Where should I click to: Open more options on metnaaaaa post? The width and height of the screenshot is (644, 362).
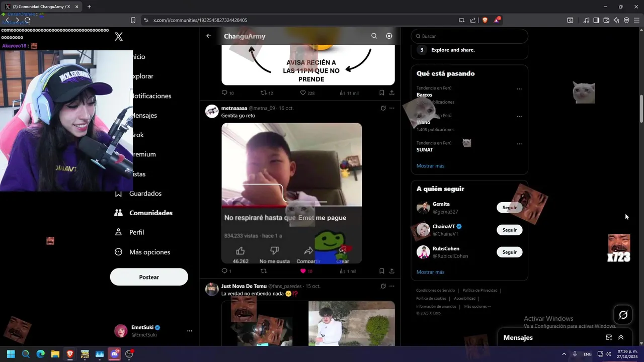[392, 108]
